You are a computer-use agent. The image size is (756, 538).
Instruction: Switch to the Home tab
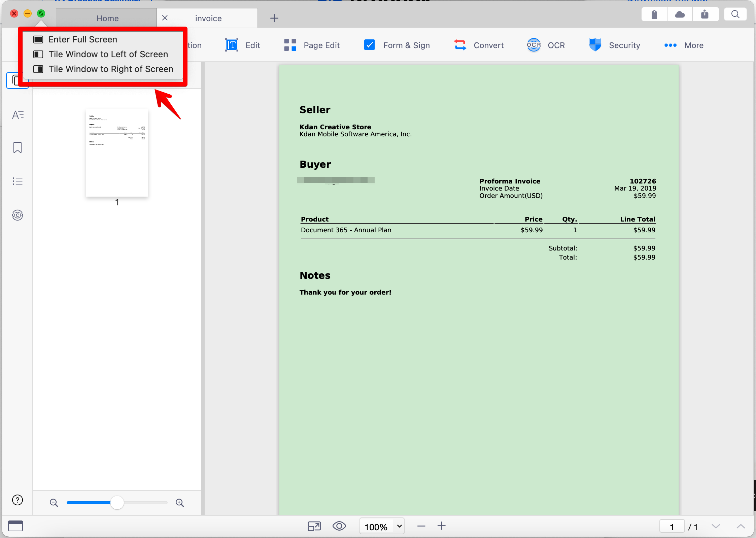tap(107, 18)
